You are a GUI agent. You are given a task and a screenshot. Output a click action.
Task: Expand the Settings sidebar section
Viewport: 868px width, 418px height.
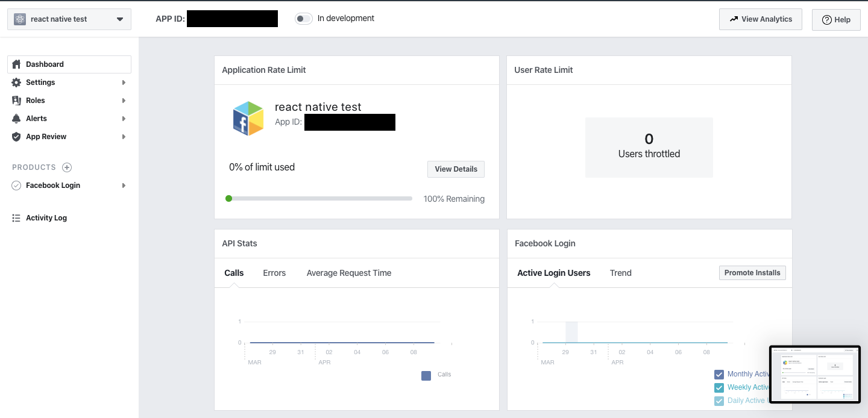pyautogui.click(x=123, y=82)
